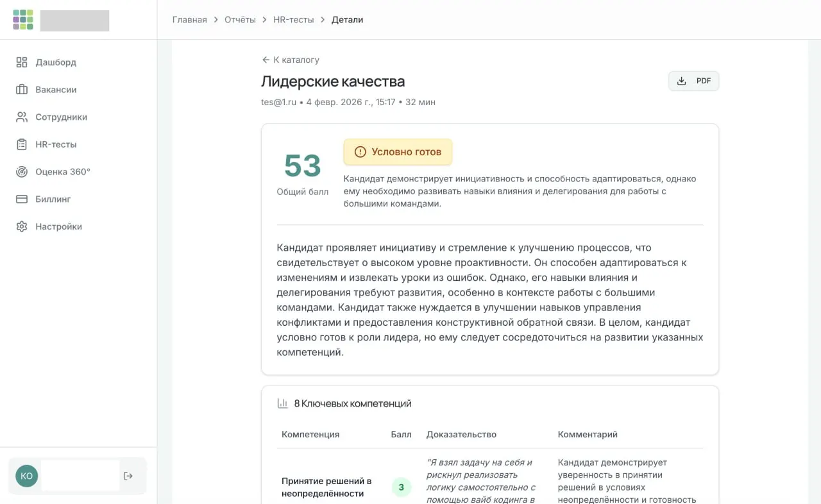The width and height of the screenshot is (821, 504).
Task: Click the overall score 53
Action: (303, 166)
